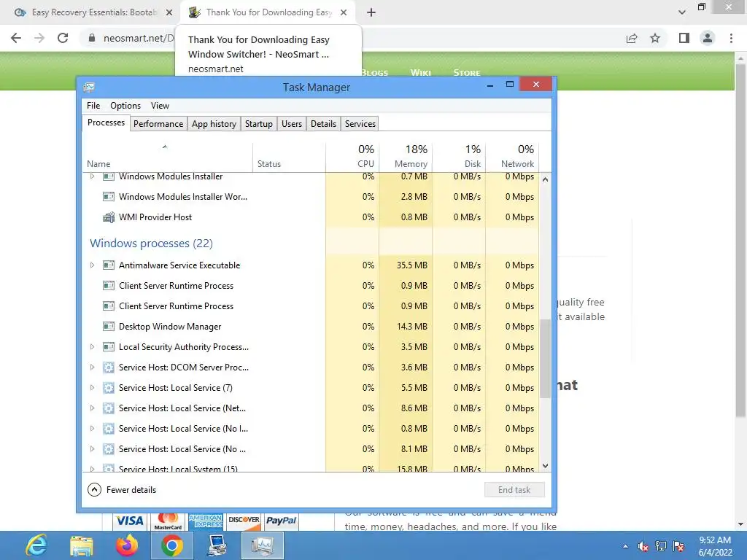Open File Explorer from the taskbar

[82, 545]
